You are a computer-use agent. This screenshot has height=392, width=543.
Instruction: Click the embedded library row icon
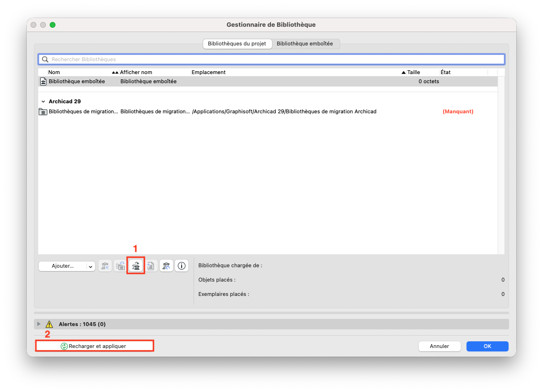tap(43, 81)
